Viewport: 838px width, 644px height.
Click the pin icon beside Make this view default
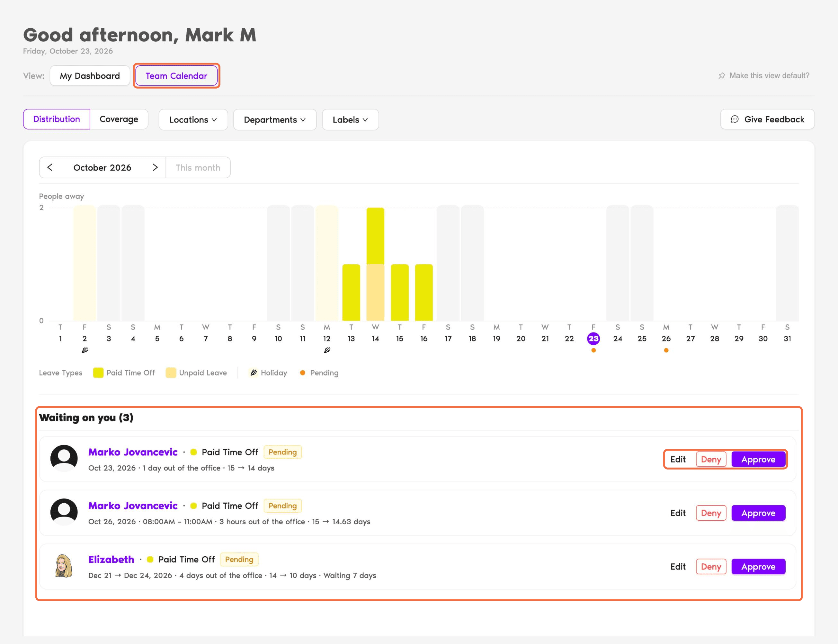721,76
